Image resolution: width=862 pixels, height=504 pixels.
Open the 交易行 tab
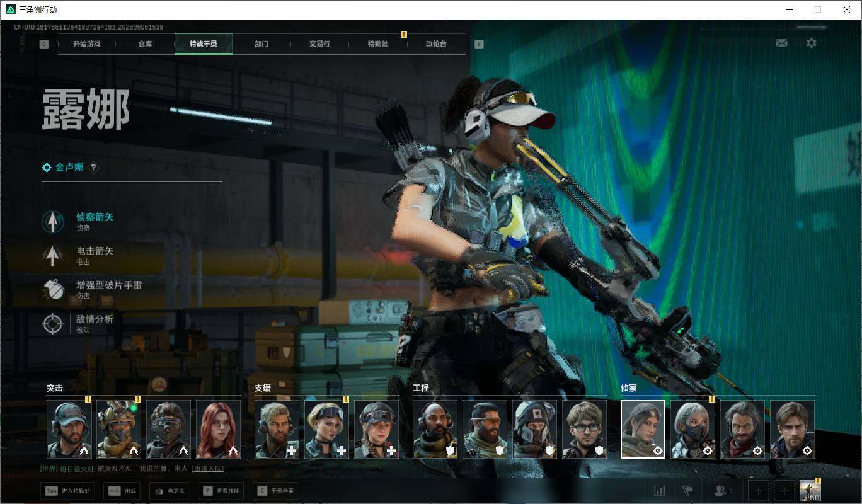click(319, 44)
